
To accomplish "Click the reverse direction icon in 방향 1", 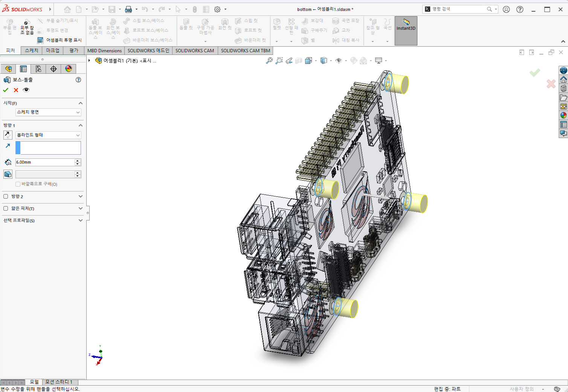I will click(x=8, y=135).
